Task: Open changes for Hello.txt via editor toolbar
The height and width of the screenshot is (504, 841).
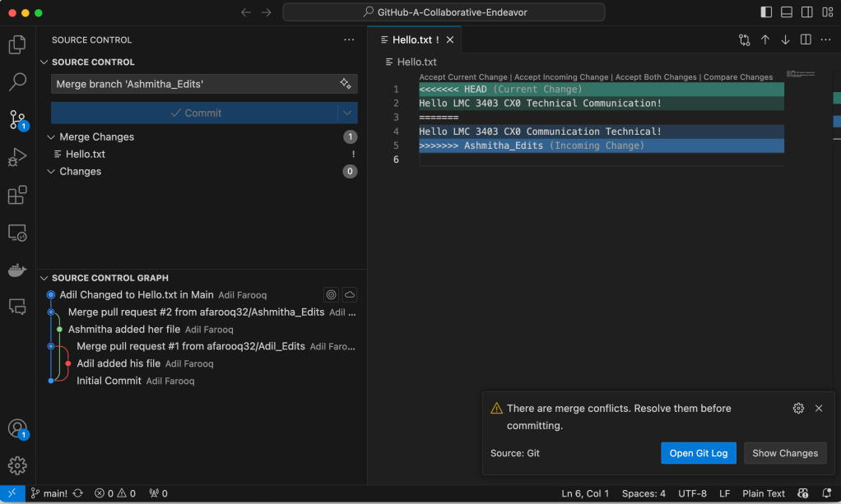Action: point(745,39)
